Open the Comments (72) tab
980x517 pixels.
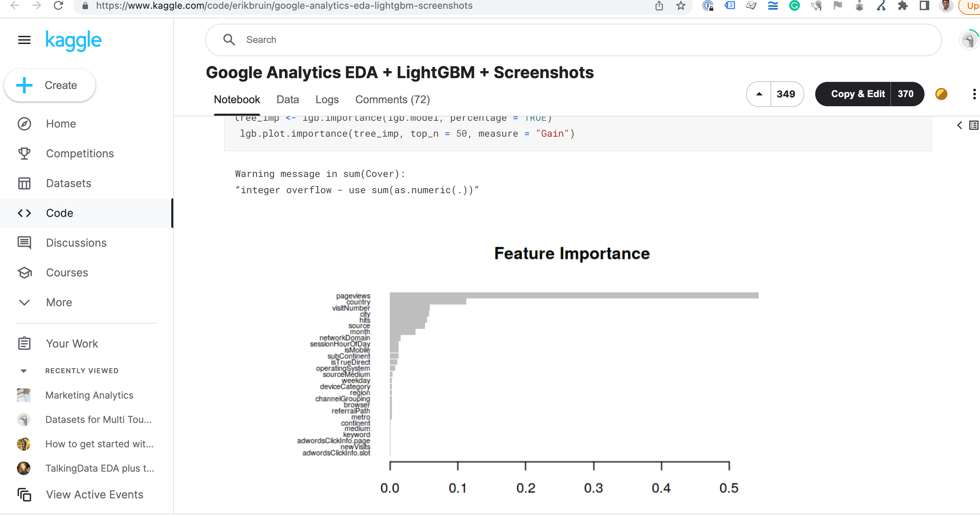coord(392,99)
